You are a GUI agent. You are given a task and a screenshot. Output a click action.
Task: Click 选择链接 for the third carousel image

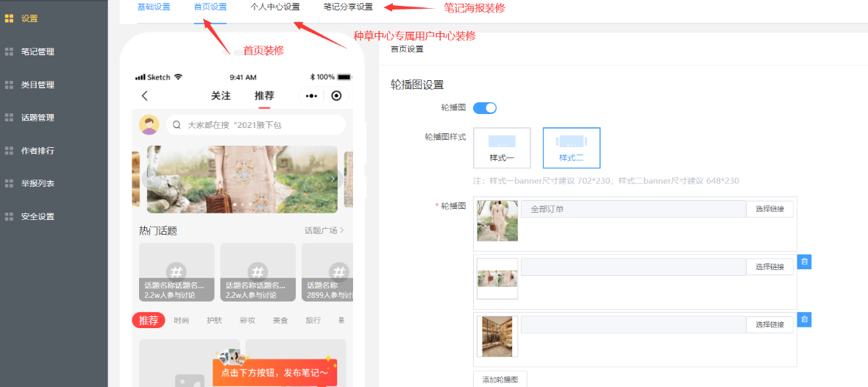[x=769, y=324]
